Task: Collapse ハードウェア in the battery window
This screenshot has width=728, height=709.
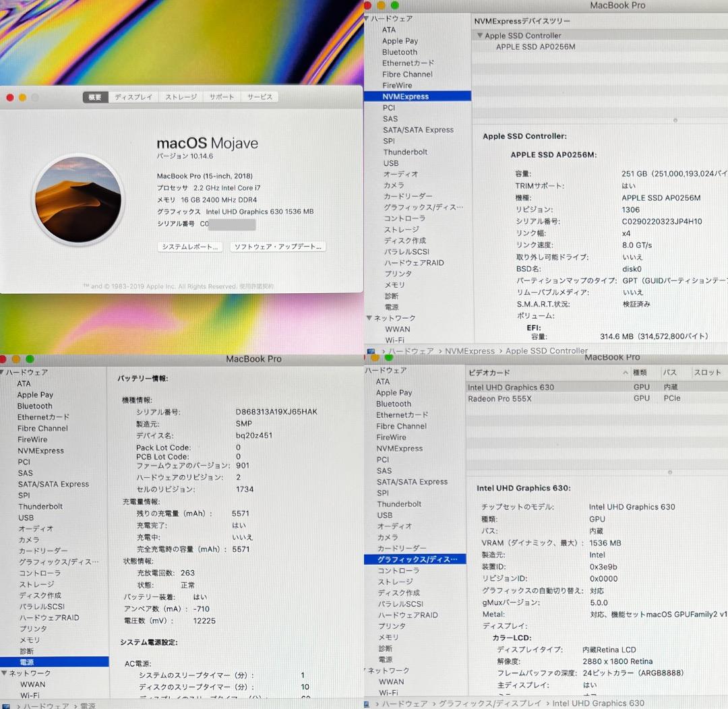Action: (2, 373)
